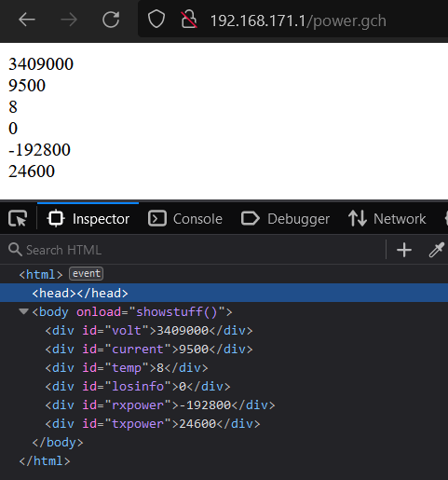Select the head element row
This screenshot has width=448, height=480.
tap(224, 293)
